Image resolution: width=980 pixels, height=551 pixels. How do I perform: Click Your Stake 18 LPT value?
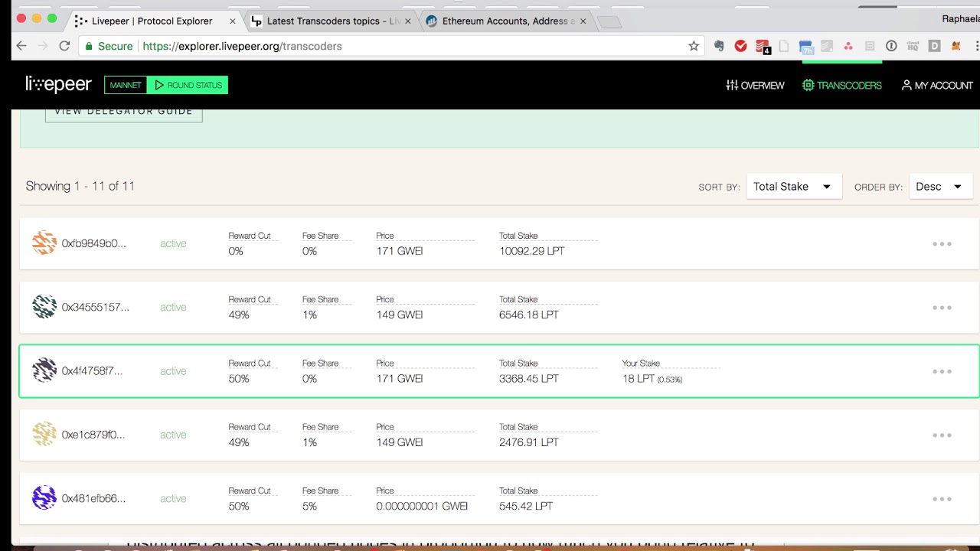pyautogui.click(x=652, y=379)
